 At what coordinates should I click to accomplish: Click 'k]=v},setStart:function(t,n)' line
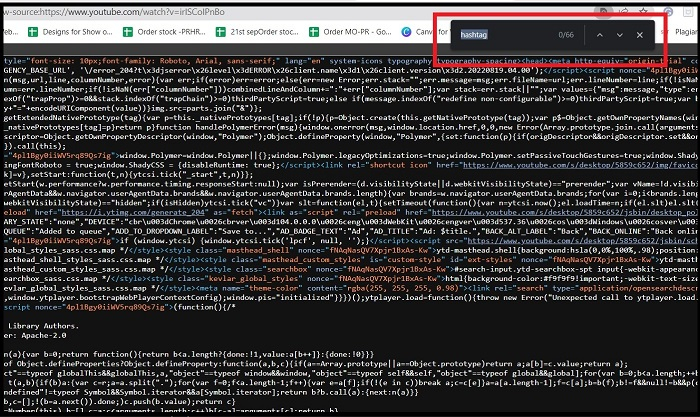pos(128,175)
